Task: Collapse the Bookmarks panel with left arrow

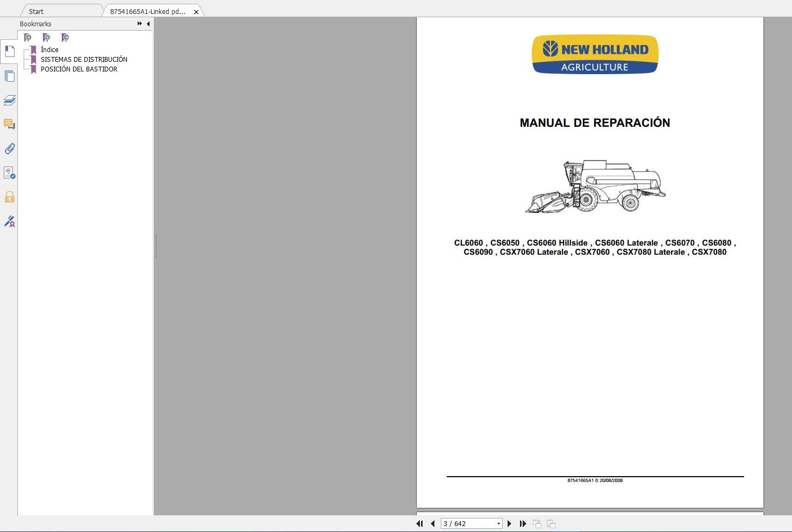Action: pyautogui.click(x=148, y=24)
